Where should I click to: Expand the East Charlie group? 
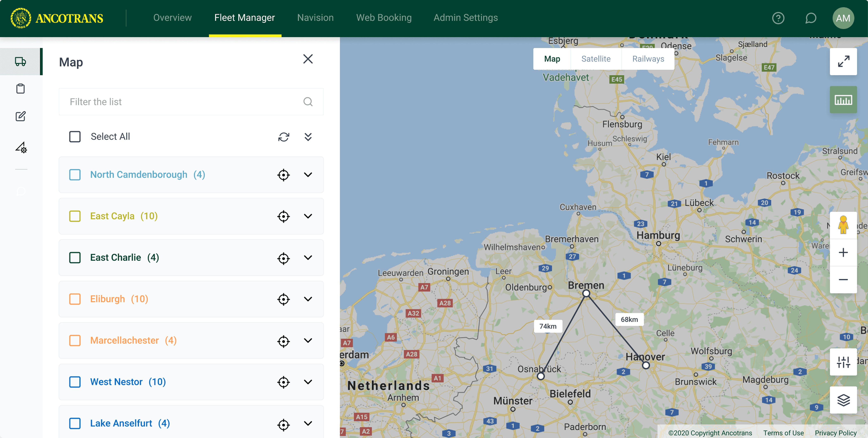308,258
